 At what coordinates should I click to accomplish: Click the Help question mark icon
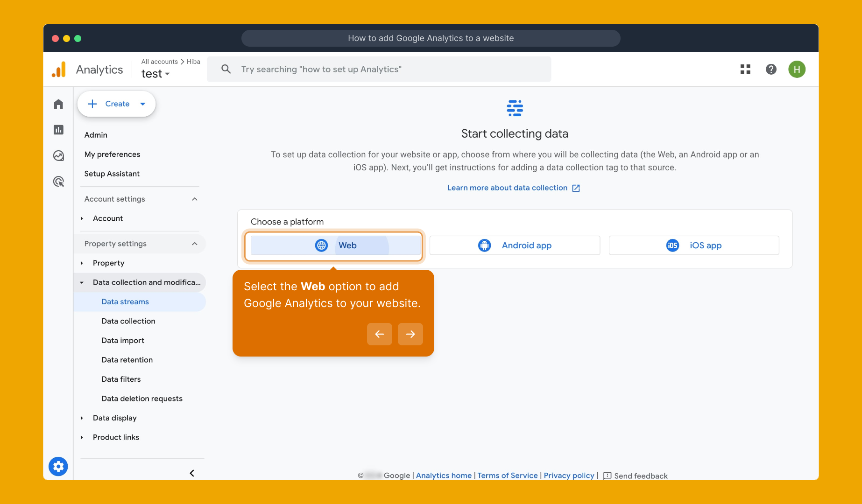[x=771, y=69]
